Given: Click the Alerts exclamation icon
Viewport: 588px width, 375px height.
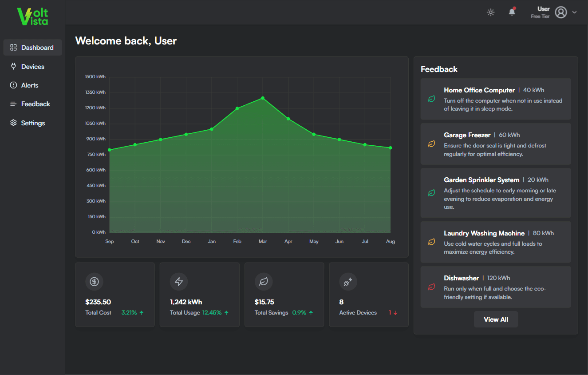Looking at the screenshot, I should [13, 85].
